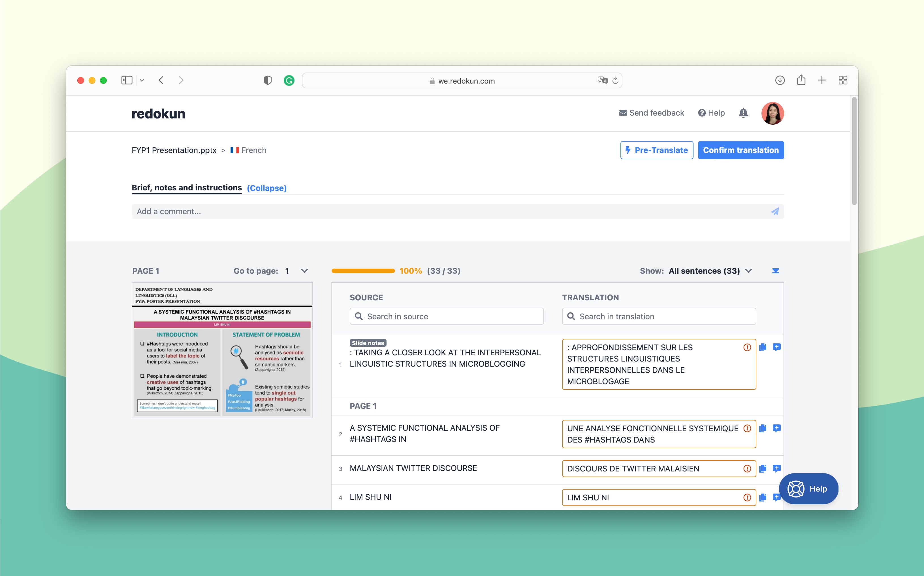Click the page 1 slide thumbnail
924x576 pixels.
(223, 349)
